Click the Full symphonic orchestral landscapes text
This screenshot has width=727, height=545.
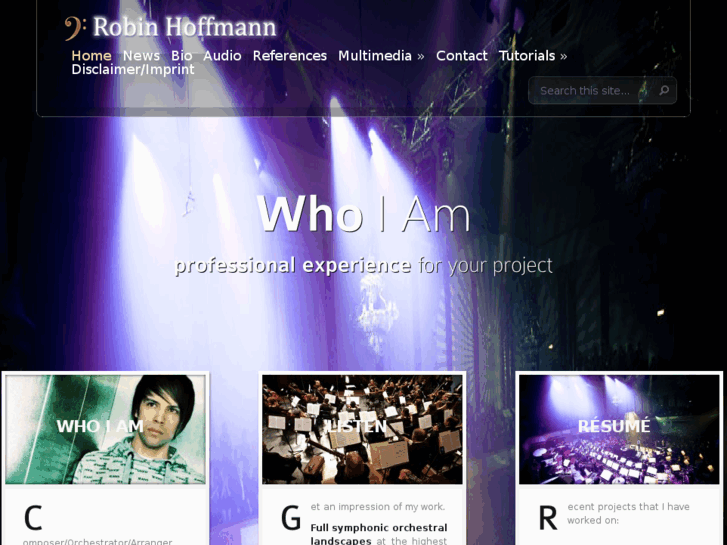coord(379,534)
